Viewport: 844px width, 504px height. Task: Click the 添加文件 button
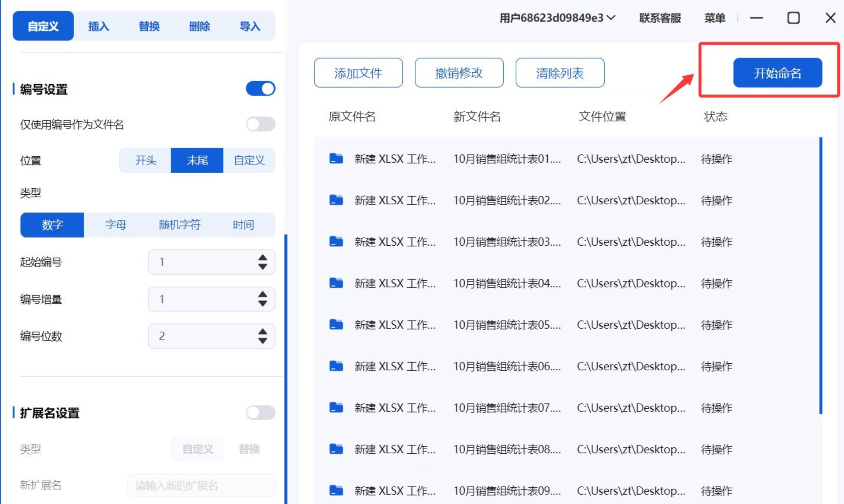(x=358, y=73)
